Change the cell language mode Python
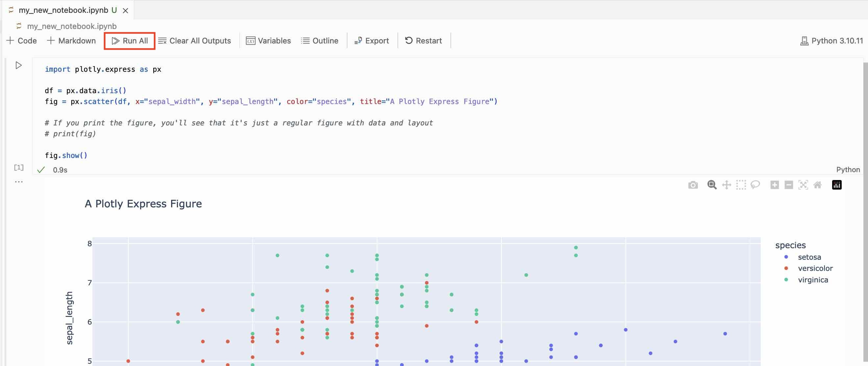 pos(848,170)
